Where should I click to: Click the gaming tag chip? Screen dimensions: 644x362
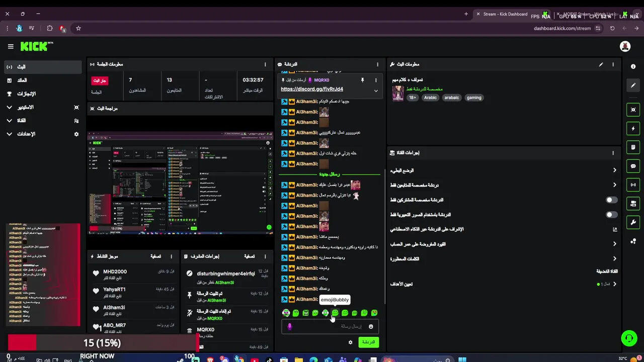click(474, 98)
